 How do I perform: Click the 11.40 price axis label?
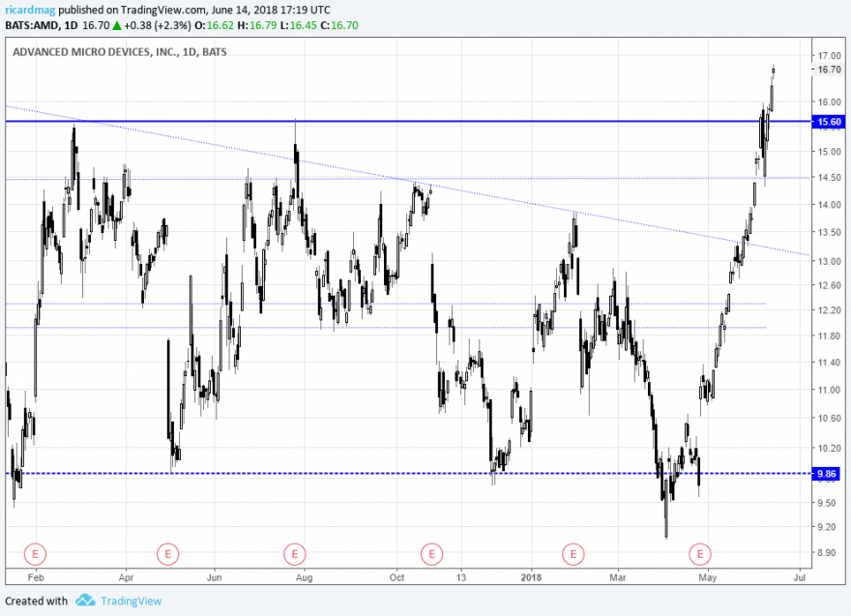coord(829,363)
